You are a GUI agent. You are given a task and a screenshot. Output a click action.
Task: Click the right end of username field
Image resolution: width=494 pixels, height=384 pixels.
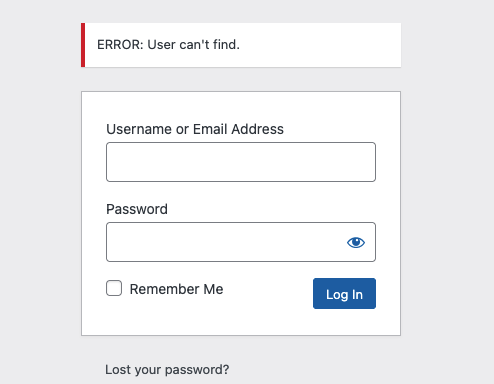(367, 162)
